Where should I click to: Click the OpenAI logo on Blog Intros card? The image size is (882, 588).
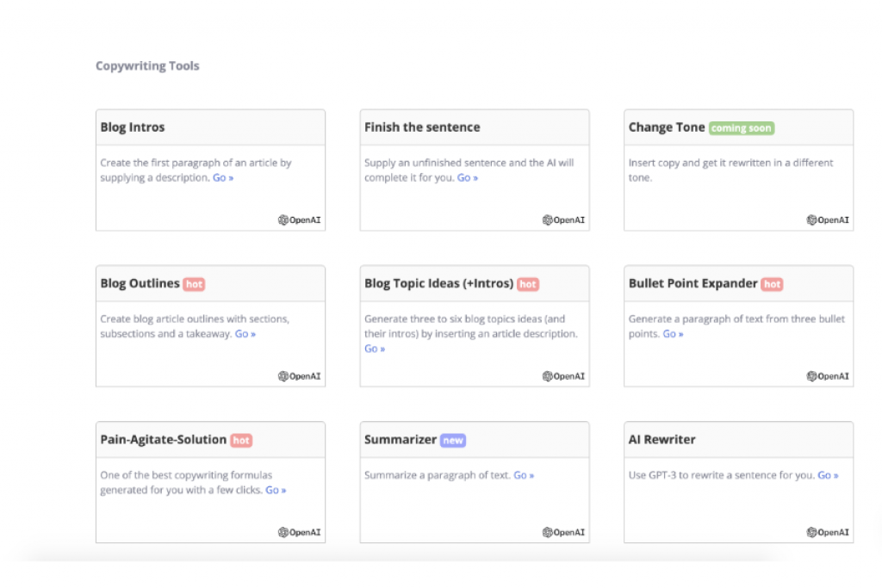pyautogui.click(x=298, y=220)
